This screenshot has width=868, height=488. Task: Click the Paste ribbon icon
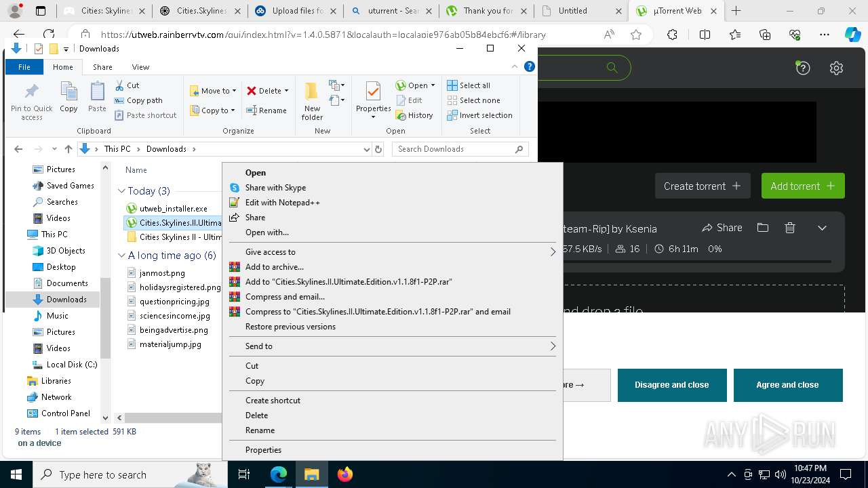pos(97,97)
